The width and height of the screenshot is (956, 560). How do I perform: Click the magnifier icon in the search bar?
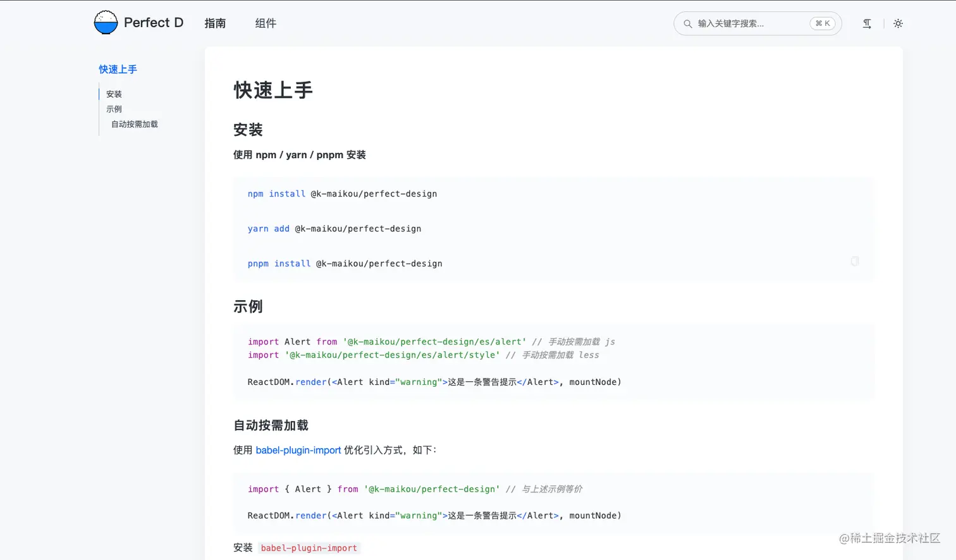(687, 23)
